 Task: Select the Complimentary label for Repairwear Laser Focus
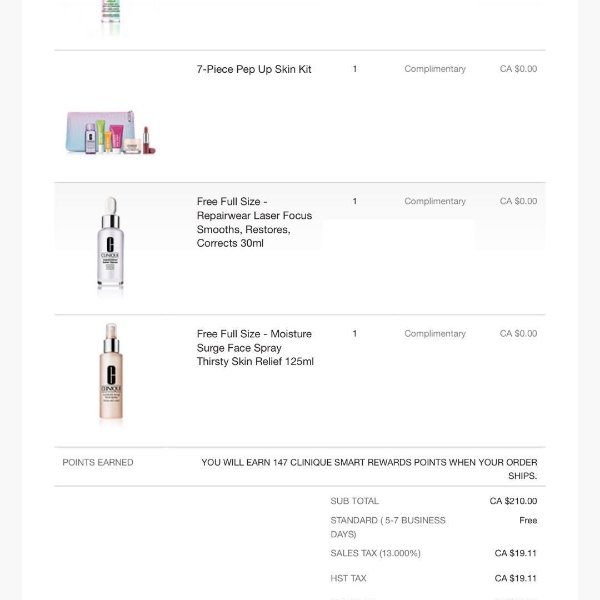click(435, 201)
